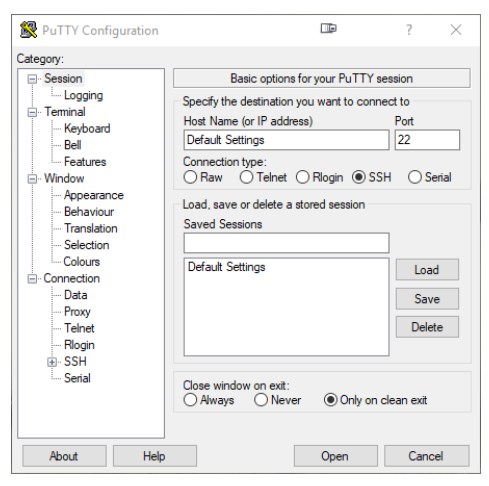Screen dimensions: 489x486
Task: Set close window on exit to Never
Action: pyautogui.click(x=261, y=399)
